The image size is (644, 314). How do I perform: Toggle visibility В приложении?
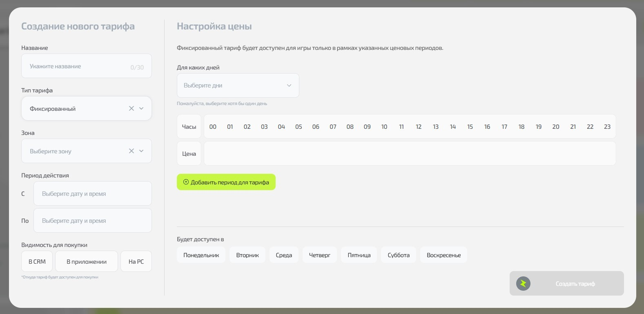click(86, 261)
